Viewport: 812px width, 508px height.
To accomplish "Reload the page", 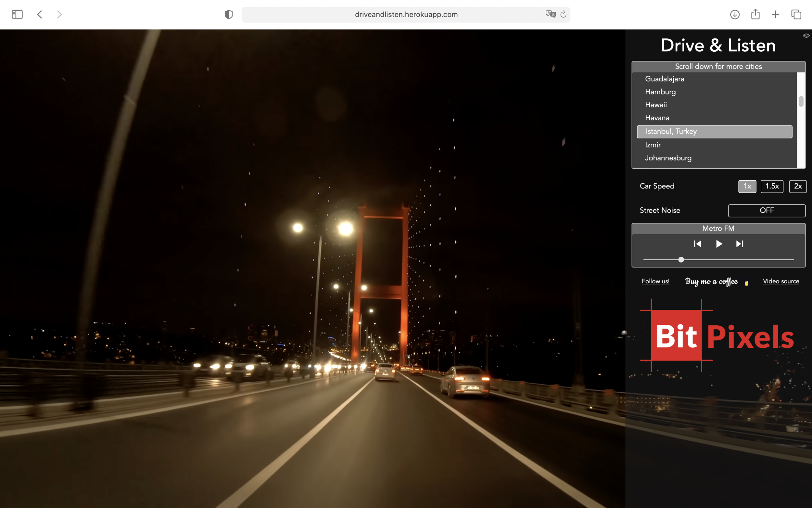I will [563, 14].
